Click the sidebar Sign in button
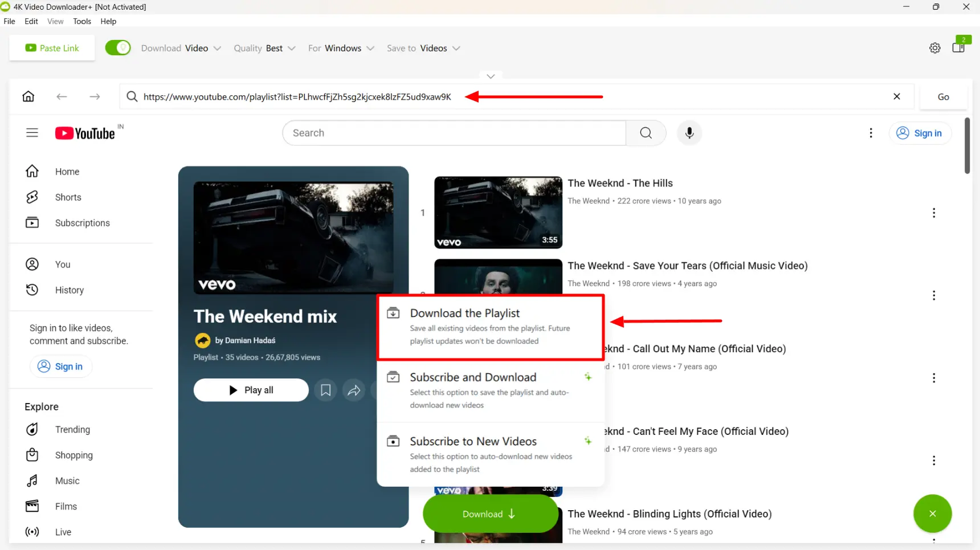 click(x=60, y=366)
